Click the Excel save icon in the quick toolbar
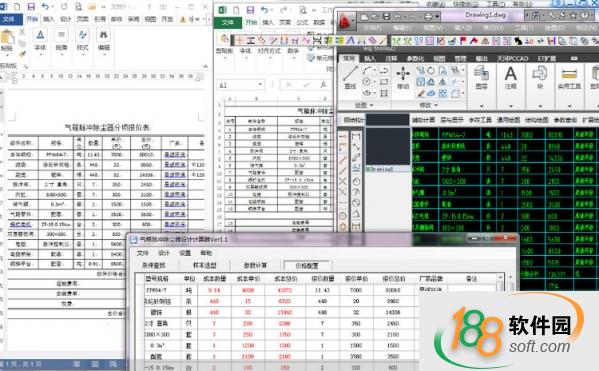 pos(250,10)
